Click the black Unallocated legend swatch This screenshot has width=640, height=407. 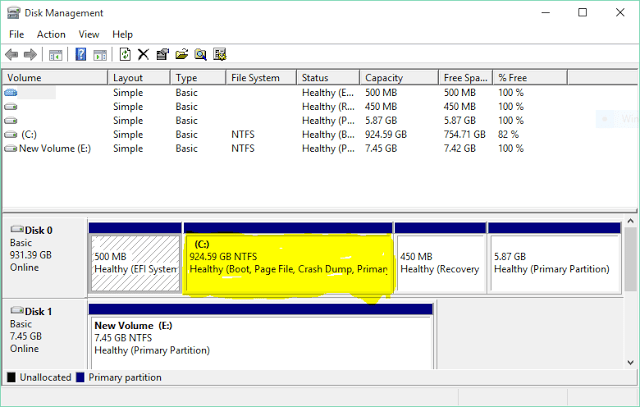tap(11, 377)
